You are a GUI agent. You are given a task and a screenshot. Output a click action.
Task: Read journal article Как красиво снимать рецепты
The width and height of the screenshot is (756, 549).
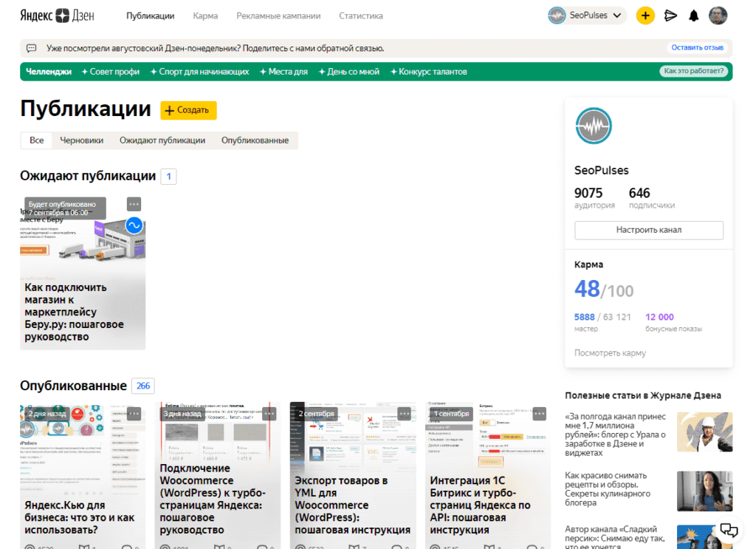click(x=608, y=489)
